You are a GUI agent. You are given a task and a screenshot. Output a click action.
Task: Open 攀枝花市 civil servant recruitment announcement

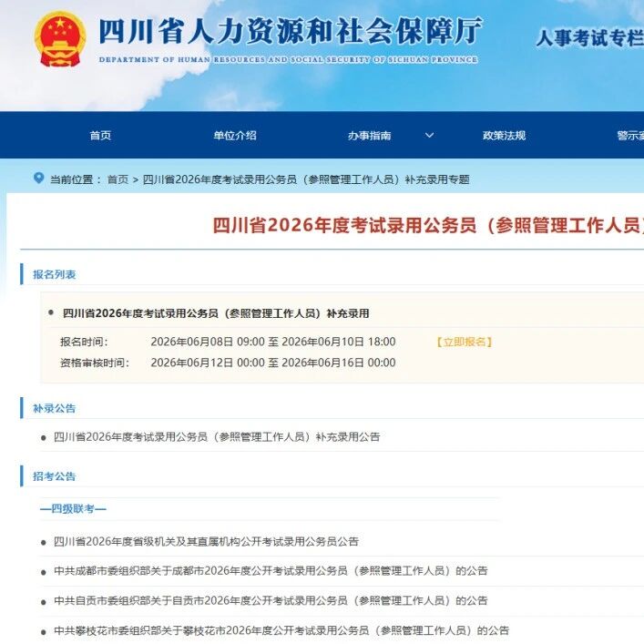pyautogui.click(x=281, y=630)
